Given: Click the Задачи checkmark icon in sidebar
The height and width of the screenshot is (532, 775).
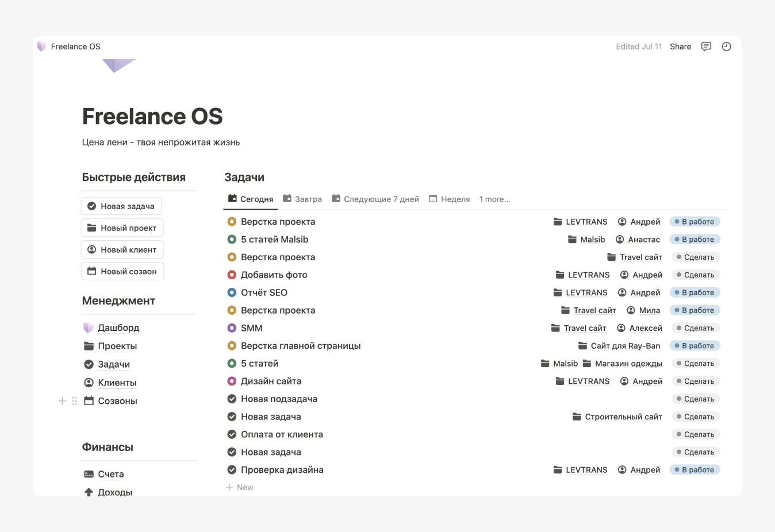Looking at the screenshot, I should click(x=89, y=364).
